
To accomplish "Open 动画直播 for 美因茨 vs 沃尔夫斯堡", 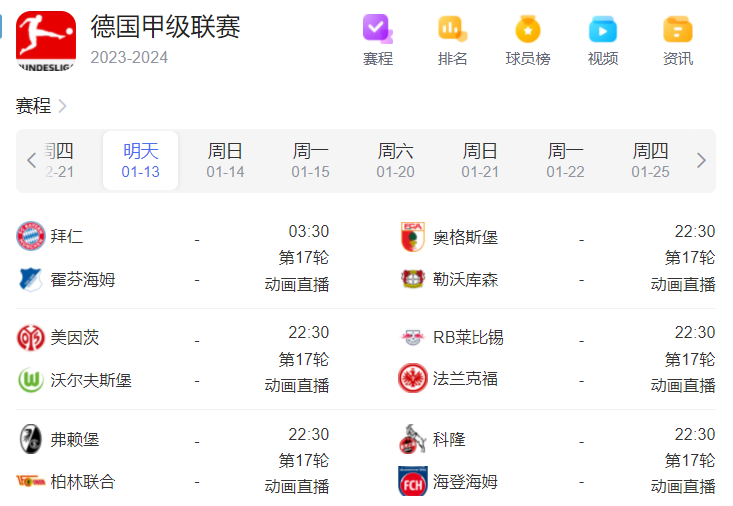I will (x=297, y=385).
